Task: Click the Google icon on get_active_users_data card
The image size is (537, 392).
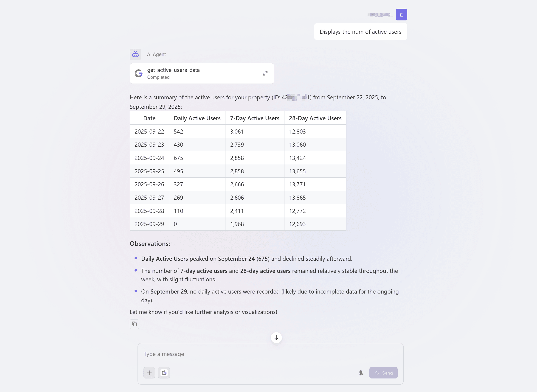Action: 139,73
